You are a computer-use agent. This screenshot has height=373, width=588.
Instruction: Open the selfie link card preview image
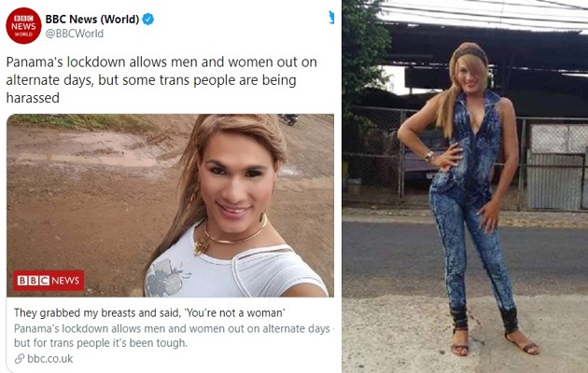(170, 205)
